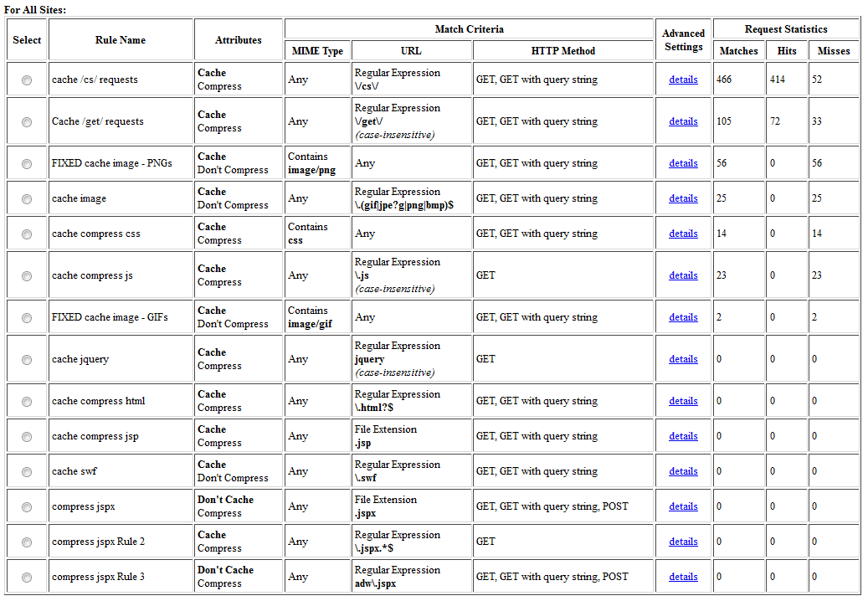Screen dimensions: 868x601
Task: Click the 'Matches' column header
Action: [x=738, y=51]
